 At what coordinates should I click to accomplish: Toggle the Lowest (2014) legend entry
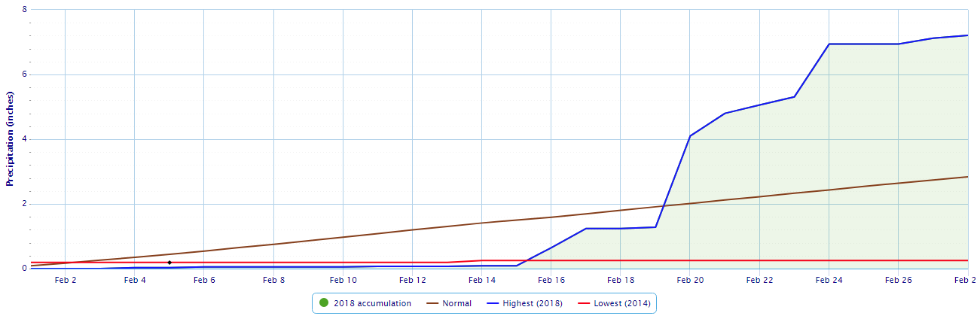pyautogui.click(x=614, y=303)
